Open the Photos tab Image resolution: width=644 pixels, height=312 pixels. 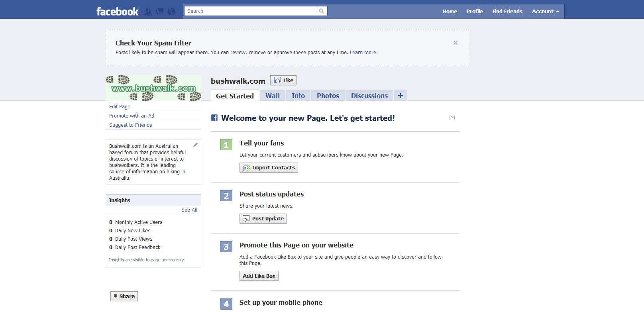point(328,96)
